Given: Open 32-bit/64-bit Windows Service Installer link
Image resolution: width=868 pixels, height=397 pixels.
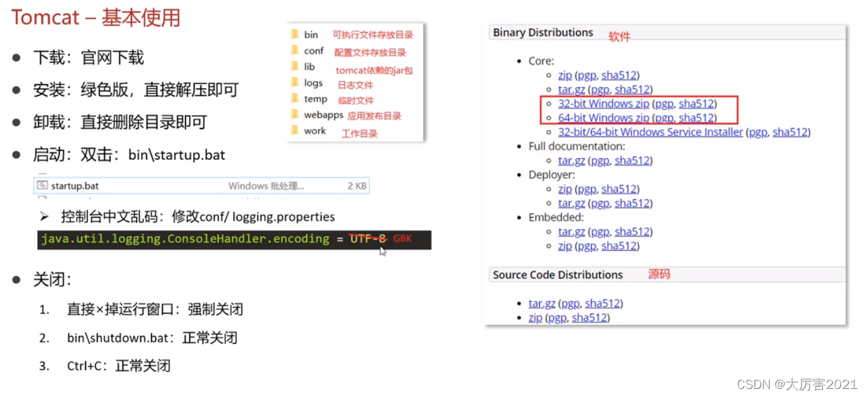Looking at the screenshot, I should point(650,132).
